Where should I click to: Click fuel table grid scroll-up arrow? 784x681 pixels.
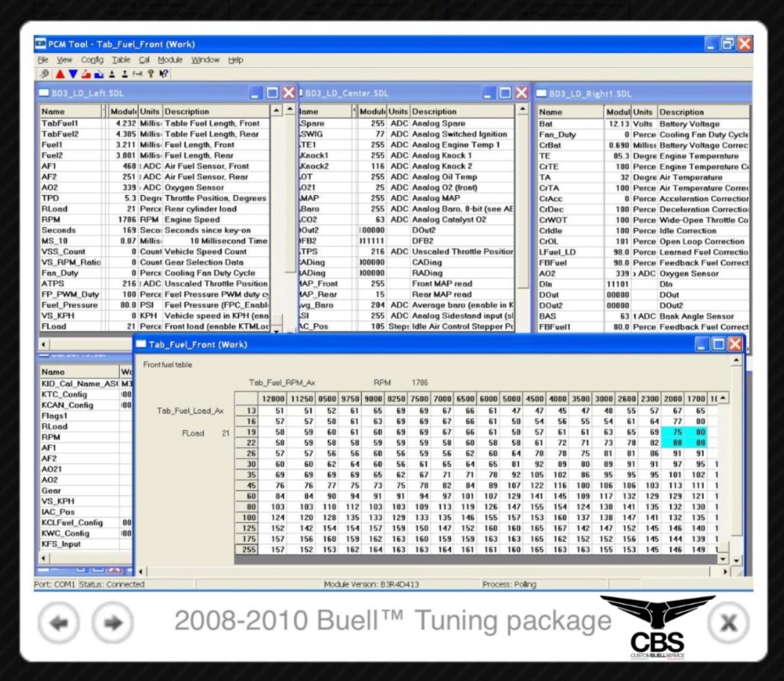coord(723,398)
